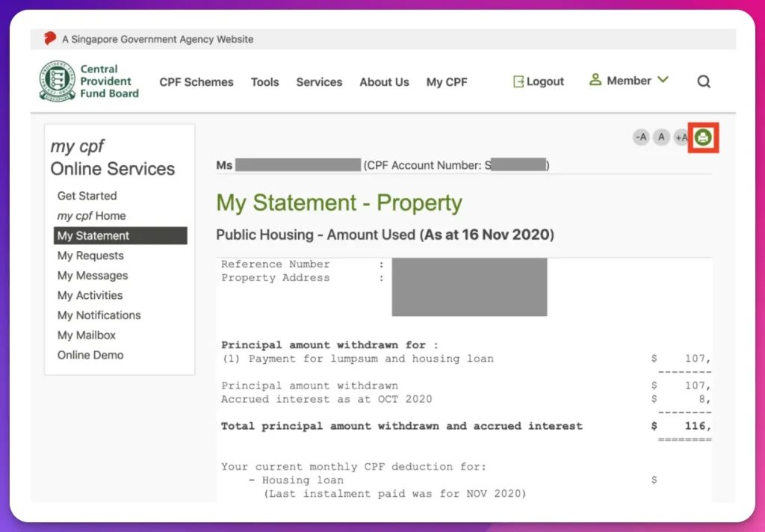765x532 pixels.
Task: Click the Central Provident Fund Board logo
Action: [x=90, y=81]
